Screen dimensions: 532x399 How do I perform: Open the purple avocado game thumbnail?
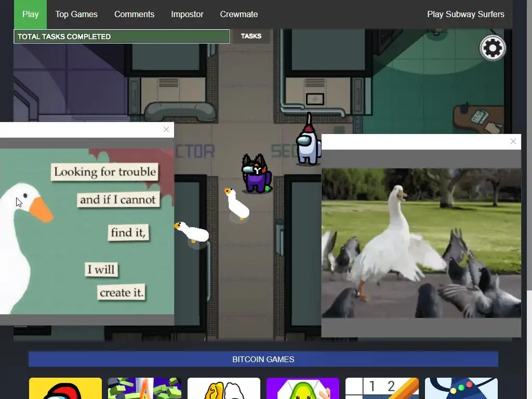click(303, 388)
